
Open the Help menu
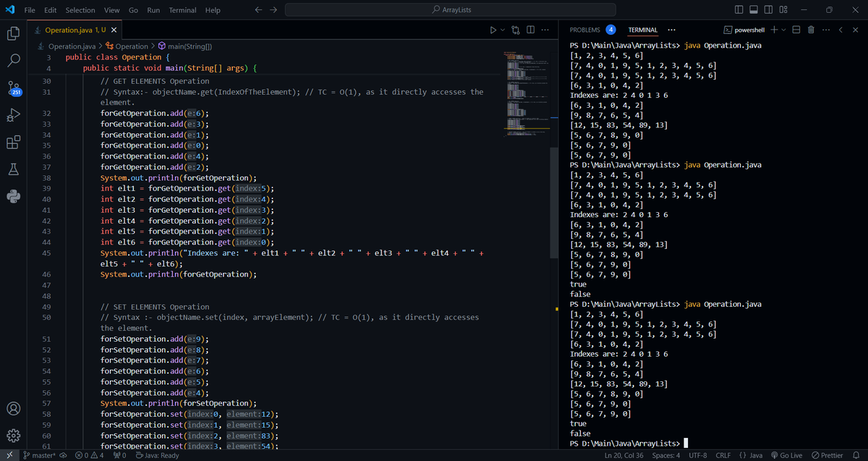(213, 10)
